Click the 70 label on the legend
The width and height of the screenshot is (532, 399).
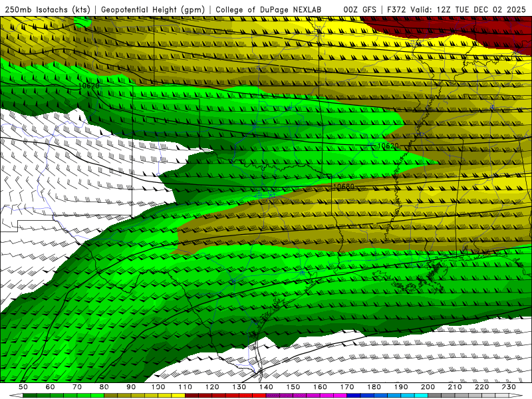click(77, 387)
